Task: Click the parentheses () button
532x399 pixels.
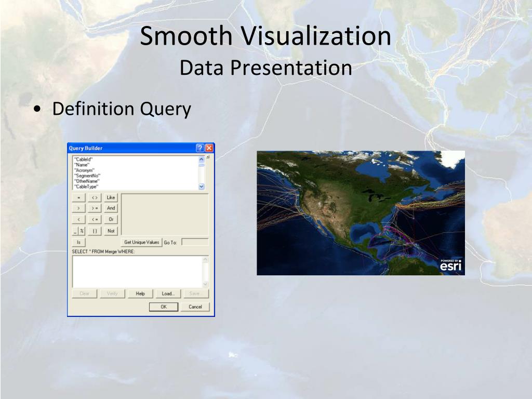Action: 95,231
